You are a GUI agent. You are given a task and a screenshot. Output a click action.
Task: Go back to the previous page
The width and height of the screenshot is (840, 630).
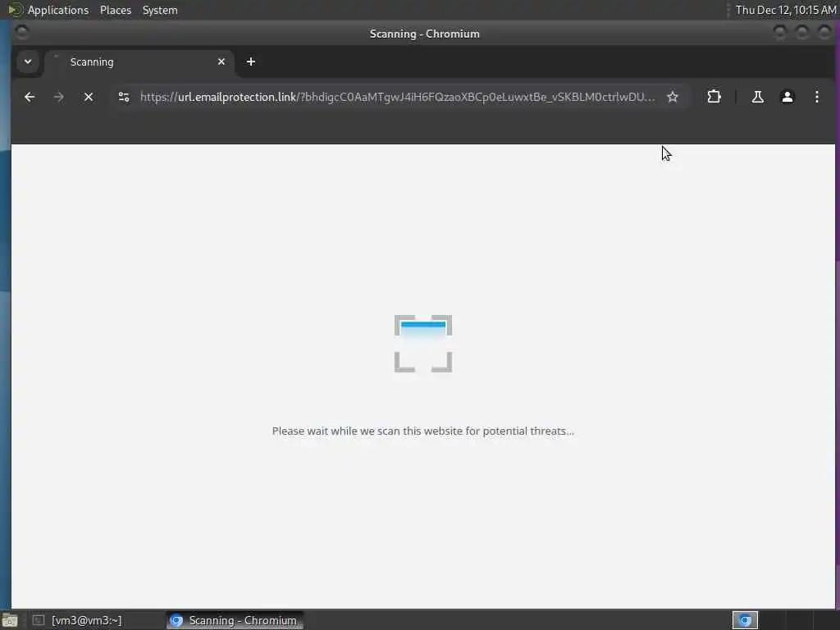30,97
